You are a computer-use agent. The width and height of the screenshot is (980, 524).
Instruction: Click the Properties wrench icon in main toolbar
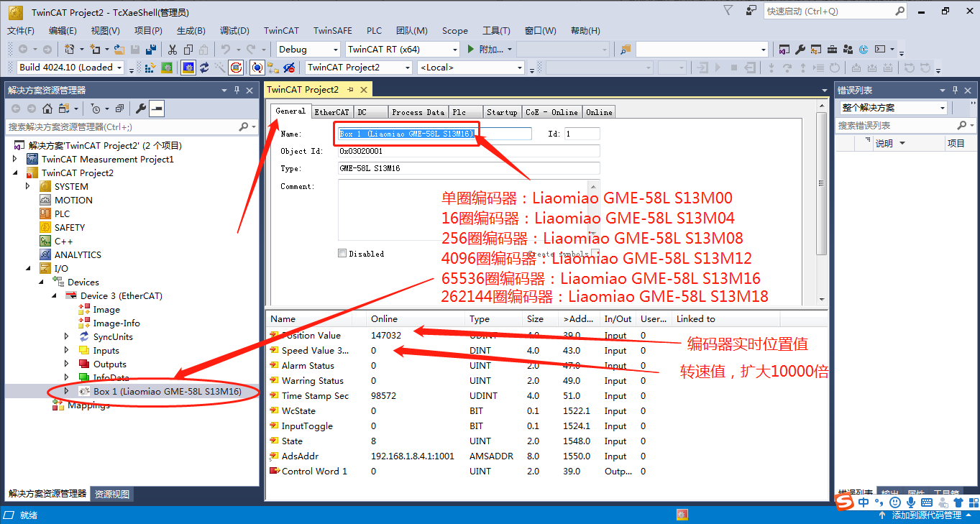coord(800,50)
